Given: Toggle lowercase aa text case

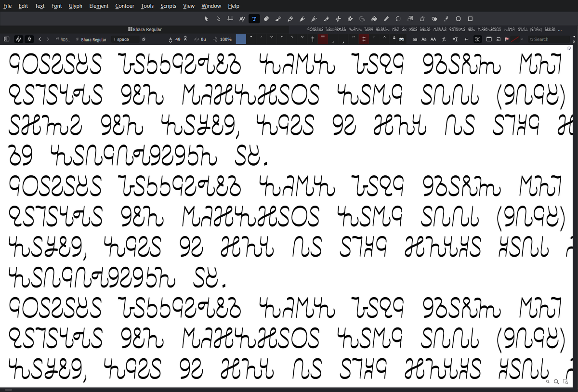Looking at the screenshot, I should (415, 39).
